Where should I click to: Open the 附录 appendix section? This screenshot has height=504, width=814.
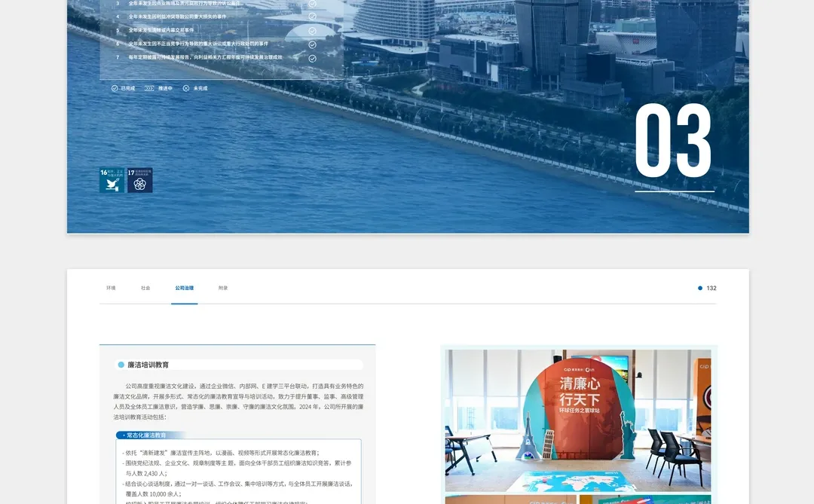click(222, 288)
